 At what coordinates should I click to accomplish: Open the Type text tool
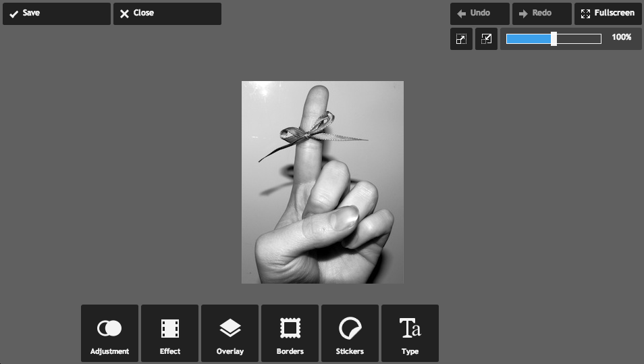click(410, 333)
